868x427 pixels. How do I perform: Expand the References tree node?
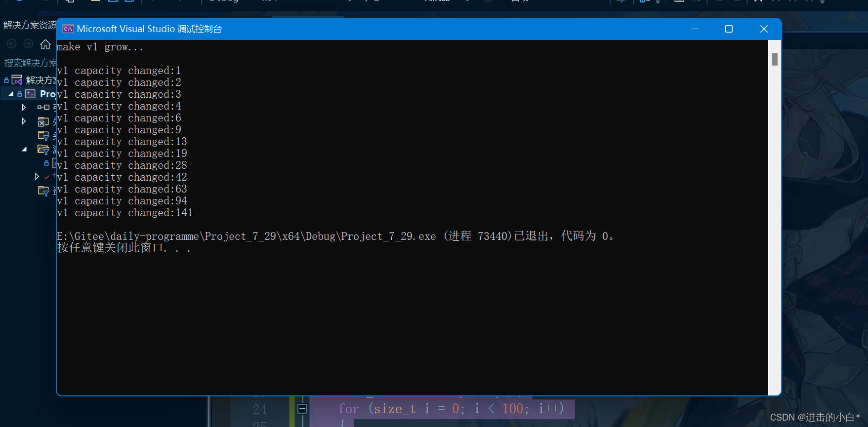point(24,107)
